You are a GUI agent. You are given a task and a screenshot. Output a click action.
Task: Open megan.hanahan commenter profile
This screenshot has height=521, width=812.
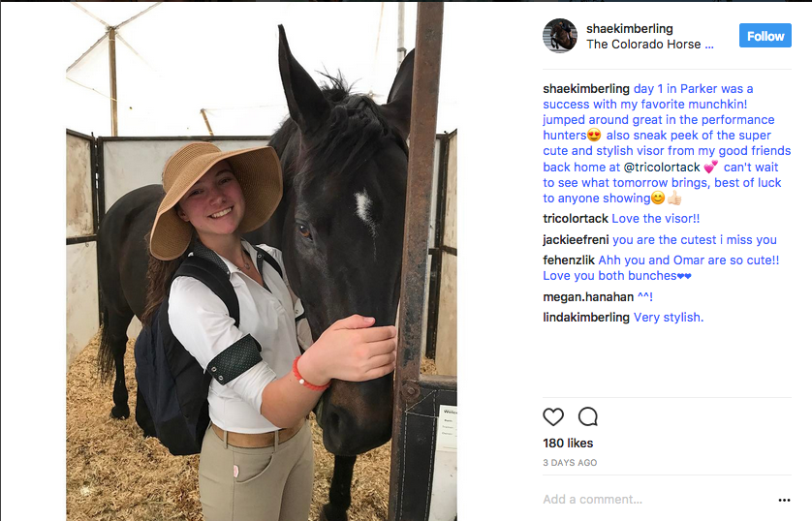[588, 297]
